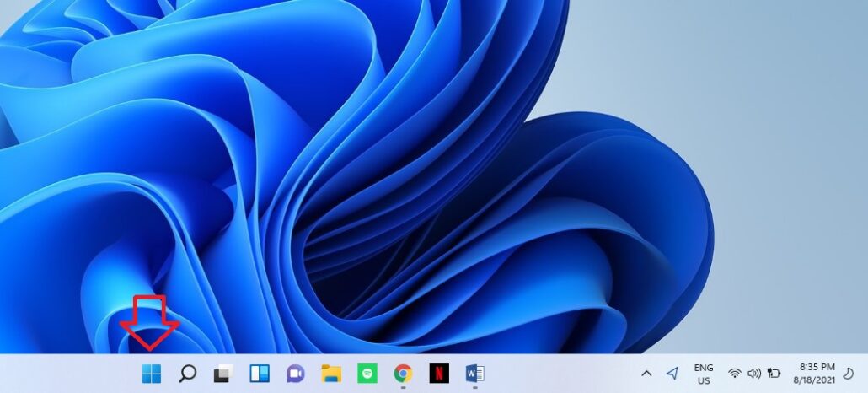Launch Spotify from the taskbar
Viewport: 868px width, 393px height.
pos(367,374)
